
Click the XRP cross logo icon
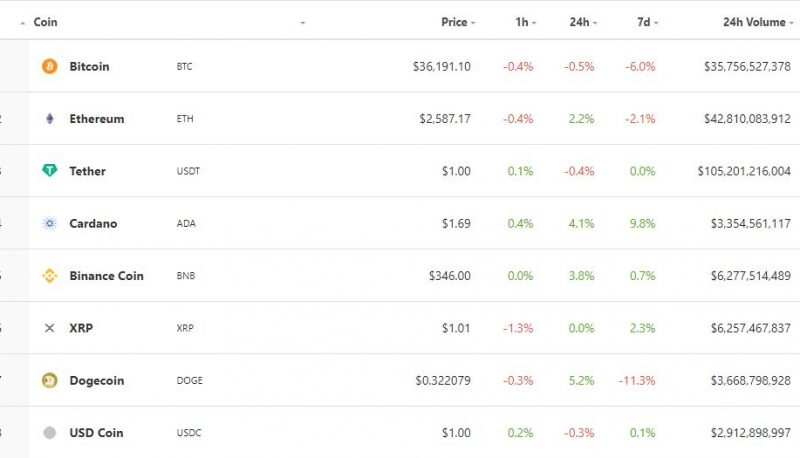(x=49, y=328)
